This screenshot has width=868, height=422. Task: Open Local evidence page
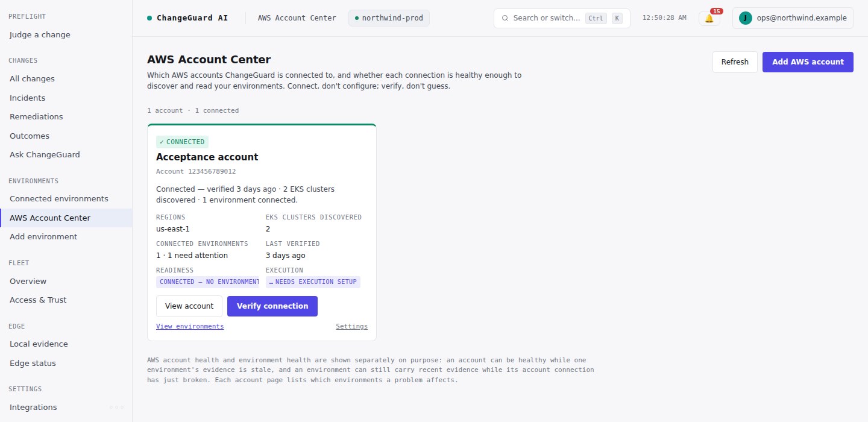[66, 344]
